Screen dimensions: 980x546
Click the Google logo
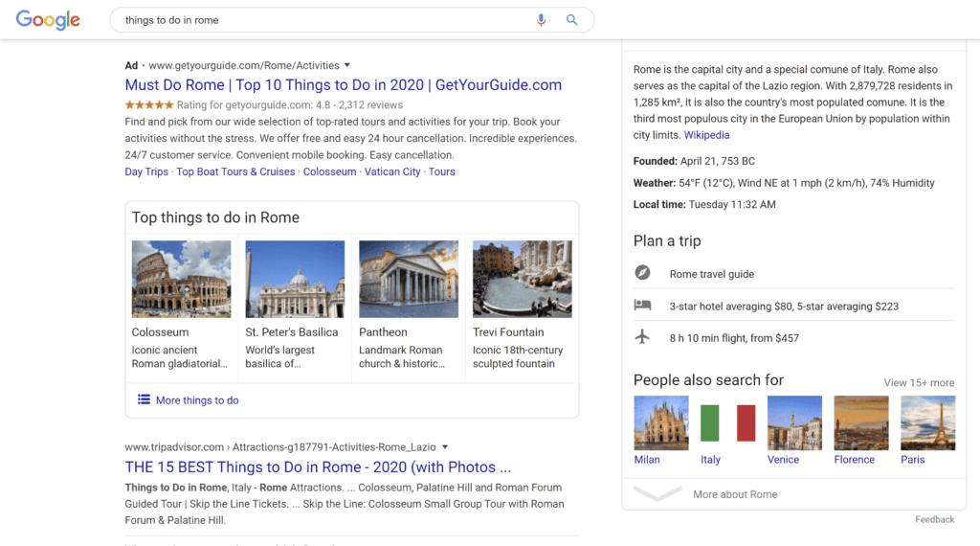[48, 20]
